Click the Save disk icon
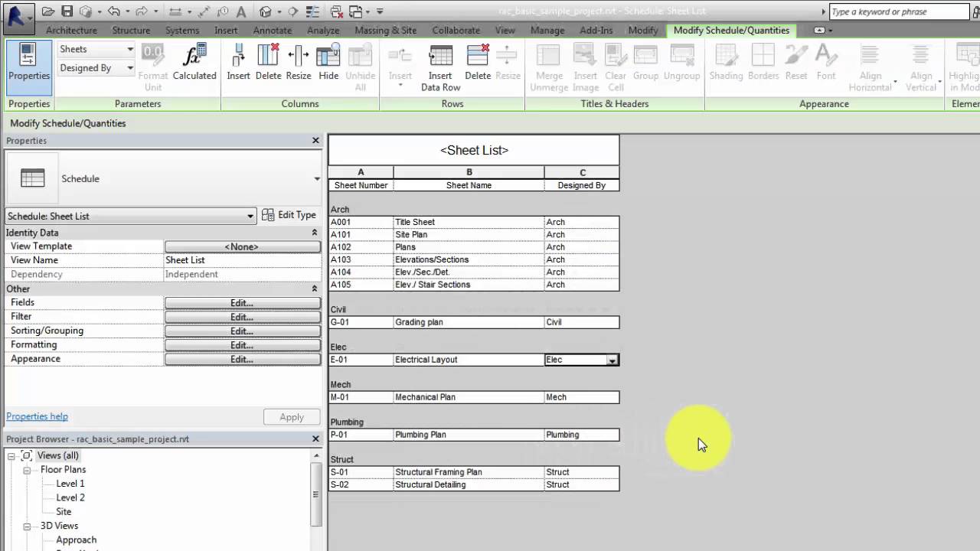The height and width of the screenshot is (551, 980). tap(67, 11)
